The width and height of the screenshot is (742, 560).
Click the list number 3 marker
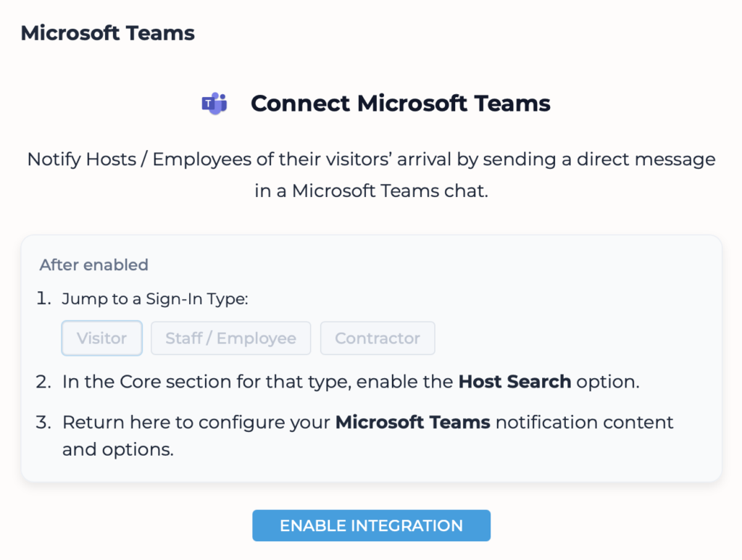pos(45,422)
